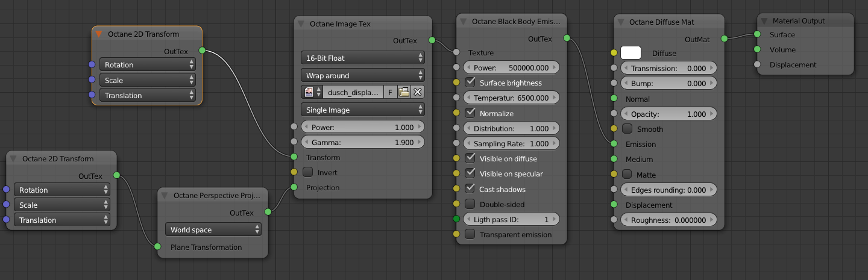
Task: Click the Temperature 6500 value field
Action: [512, 98]
